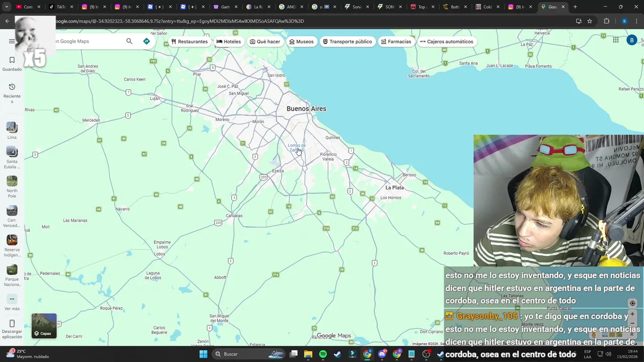Screen dimensions: 644x362
Task: Open Spotify from taskbar
Action: tap(323, 354)
